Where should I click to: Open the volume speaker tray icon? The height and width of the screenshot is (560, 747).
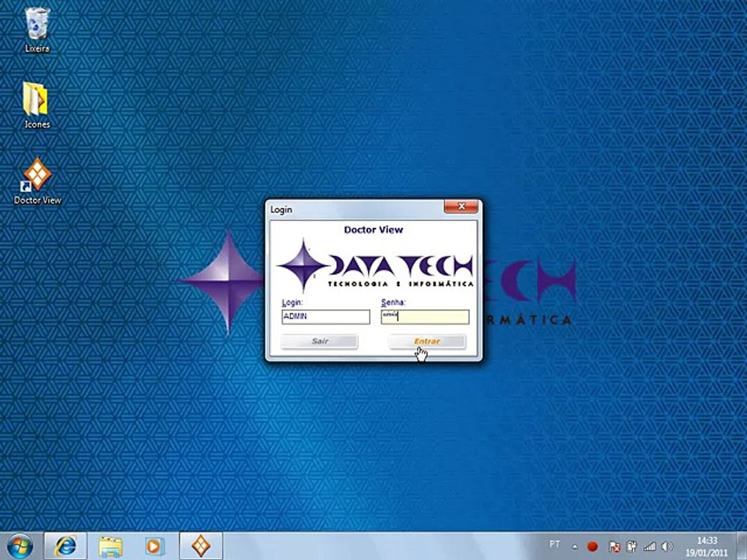667,546
